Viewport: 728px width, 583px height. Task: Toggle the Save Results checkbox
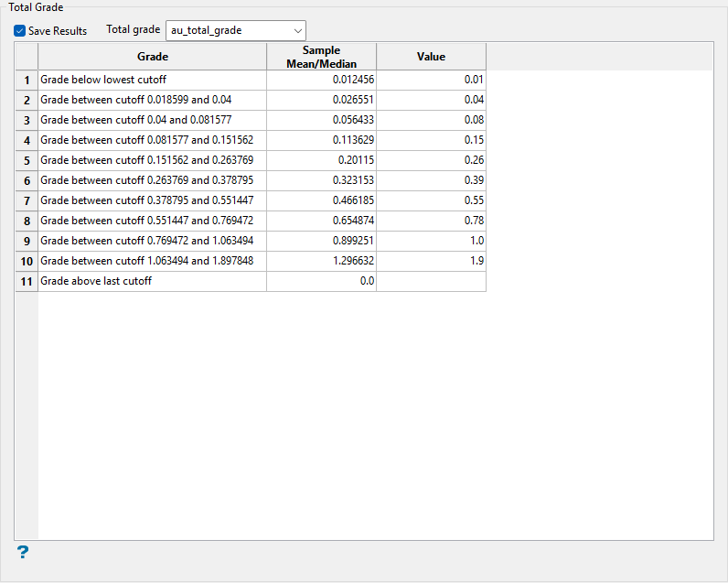click(x=20, y=31)
